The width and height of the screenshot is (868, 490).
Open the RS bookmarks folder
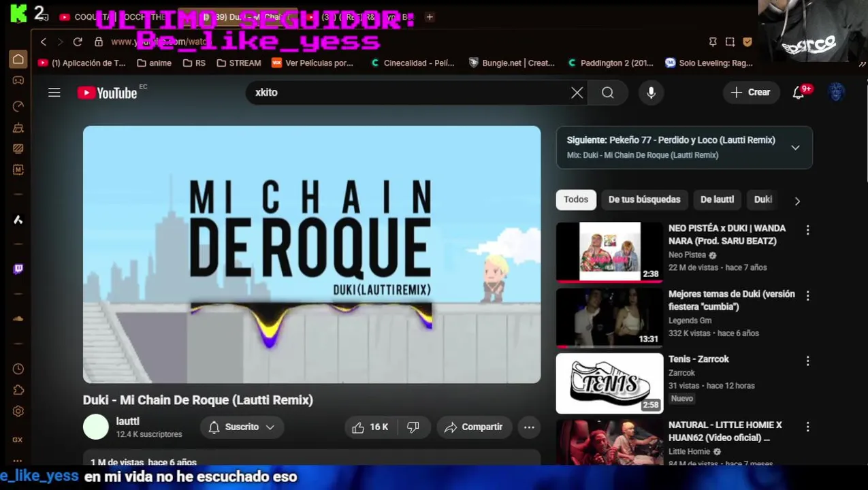194,63
